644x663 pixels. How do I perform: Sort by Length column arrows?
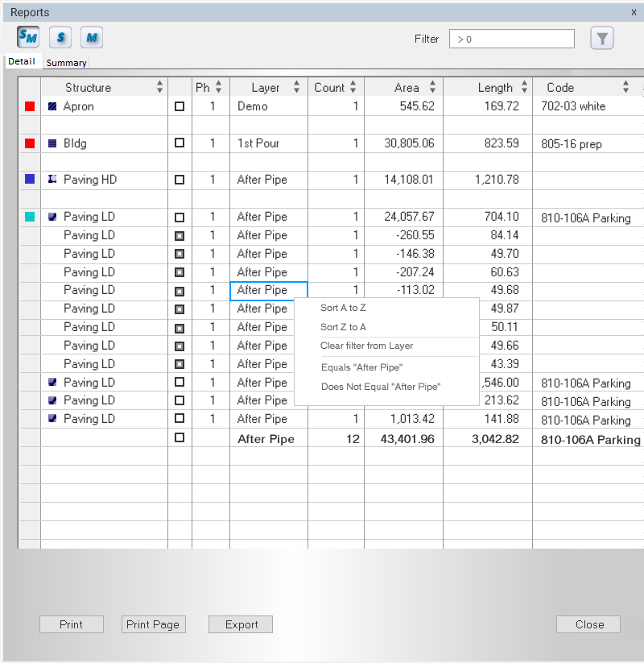click(x=524, y=87)
